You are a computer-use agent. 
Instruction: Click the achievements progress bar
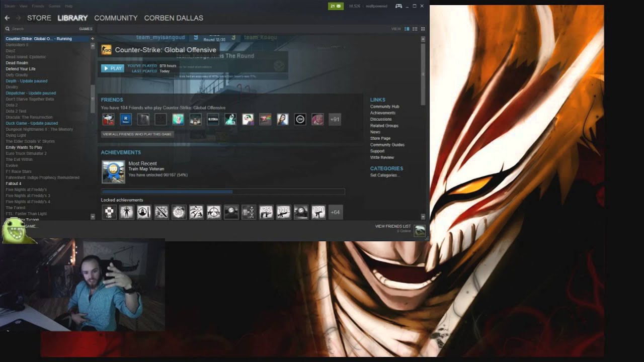click(x=223, y=192)
